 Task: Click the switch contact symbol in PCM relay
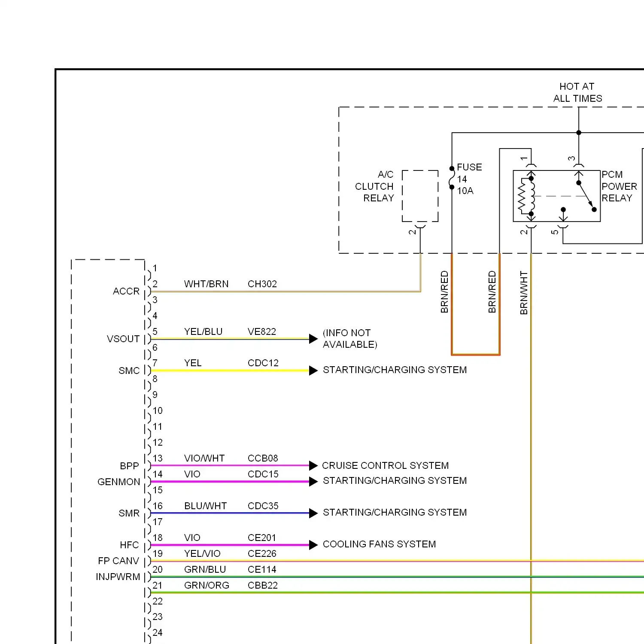pyautogui.click(x=586, y=196)
